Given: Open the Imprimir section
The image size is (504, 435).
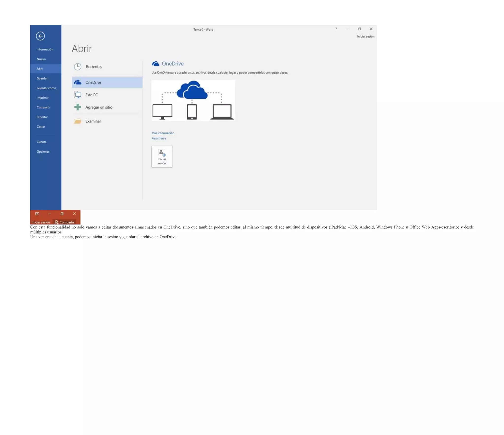Looking at the screenshot, I should (43, 98).
